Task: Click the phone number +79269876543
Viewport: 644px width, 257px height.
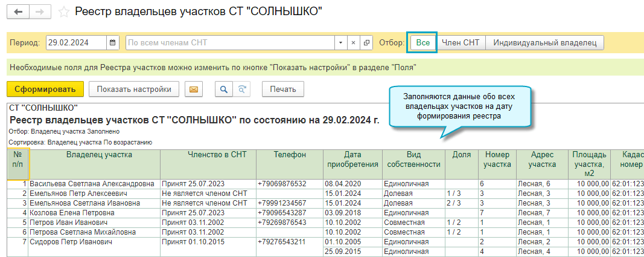Action: click(290, 223)
